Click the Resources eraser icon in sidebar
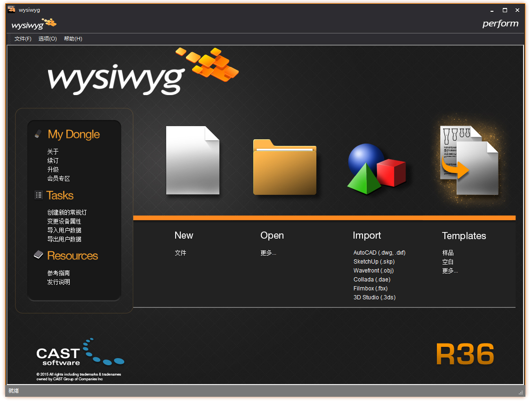This screenshot has height=401, width=532. [38, 254]
